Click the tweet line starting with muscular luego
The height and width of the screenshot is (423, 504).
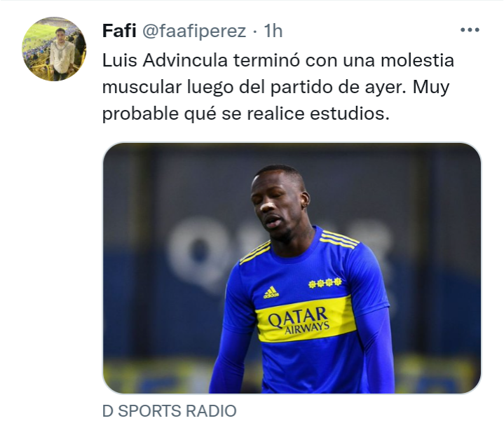coord(275,88)
